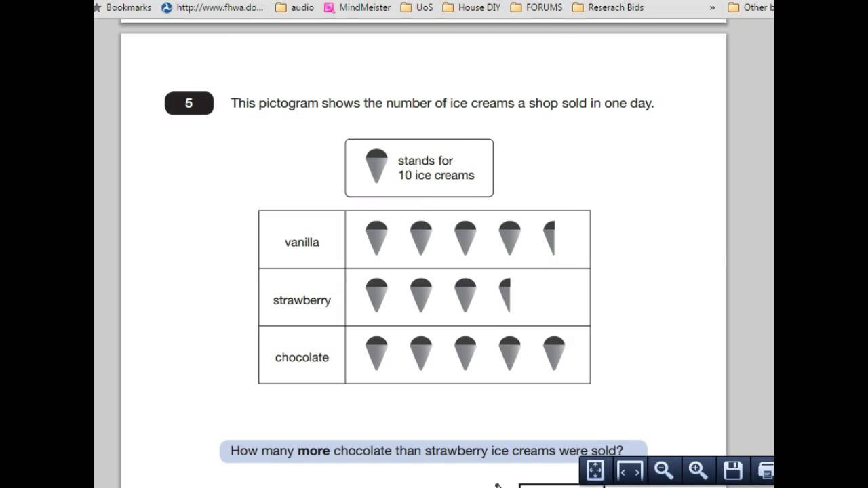
Task: Open the audio bookmarks folder
Action: tap(295, 7)
